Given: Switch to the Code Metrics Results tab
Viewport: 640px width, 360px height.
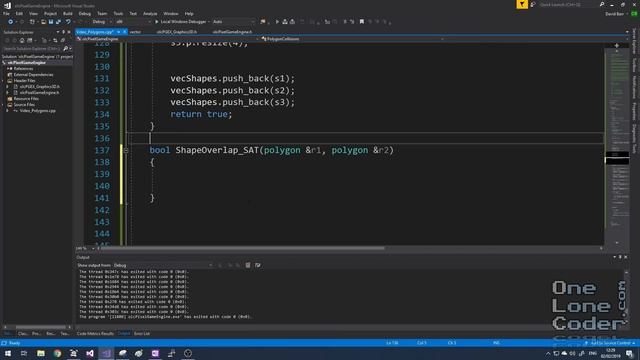Looking at the screenshot, I should 95,334.
